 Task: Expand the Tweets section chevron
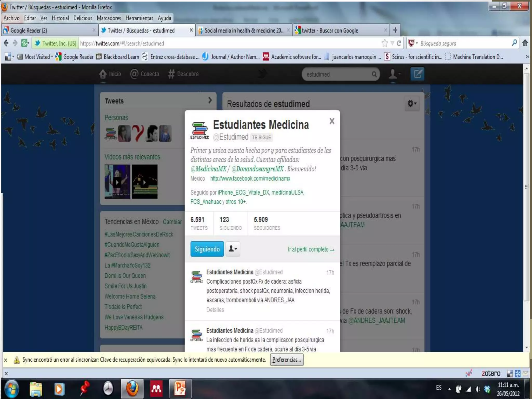(210, 100)
